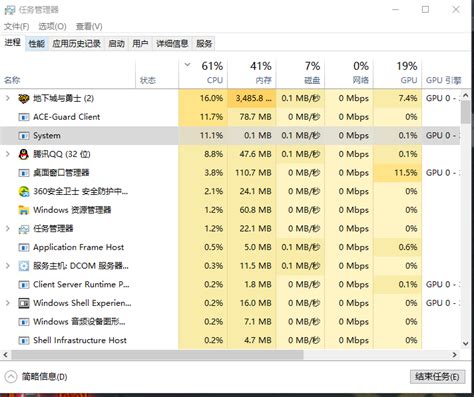
Task: Open the 选项(O) menu
Action: 52,26
